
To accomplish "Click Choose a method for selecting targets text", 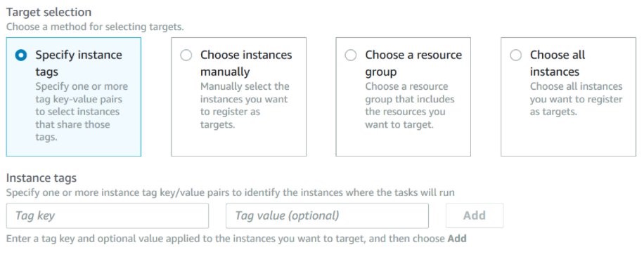I will click(95, 27).
